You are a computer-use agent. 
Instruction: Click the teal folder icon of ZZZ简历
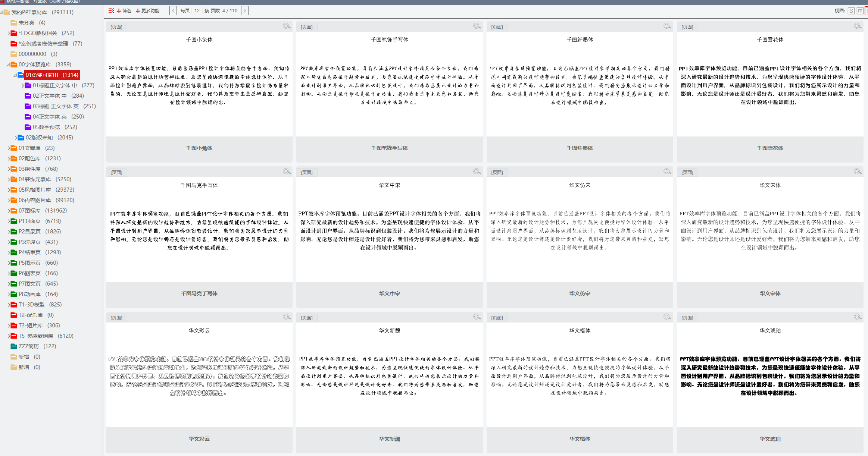pos(14,346)
